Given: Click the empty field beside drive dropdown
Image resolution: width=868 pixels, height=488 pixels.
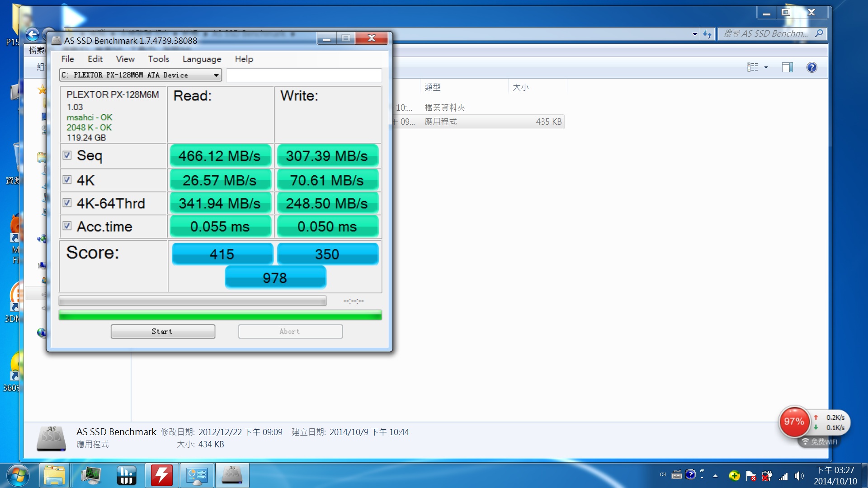Looking at the screenshot, I should (x=304, y=75).
